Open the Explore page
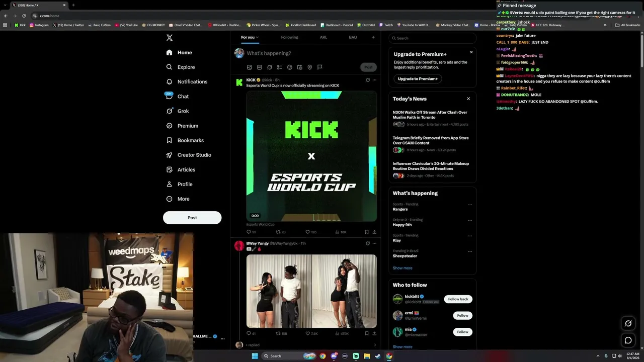Image resolution: width=644 pixels, height=362 pixels. (181, 67)
